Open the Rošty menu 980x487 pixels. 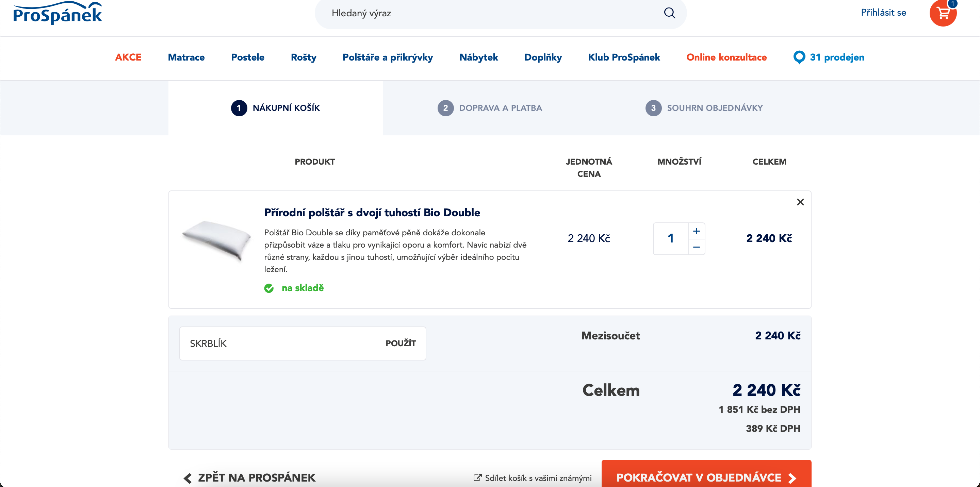pos(304,57)
